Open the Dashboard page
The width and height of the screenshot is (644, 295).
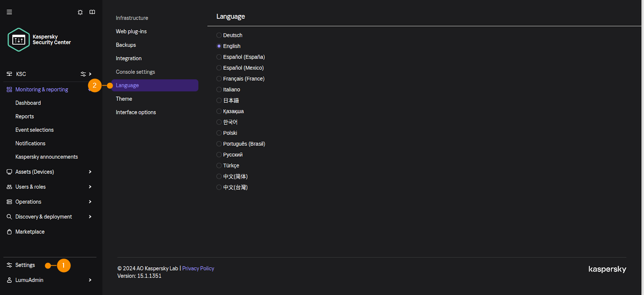pyautogui.click(x=28, y=103)
